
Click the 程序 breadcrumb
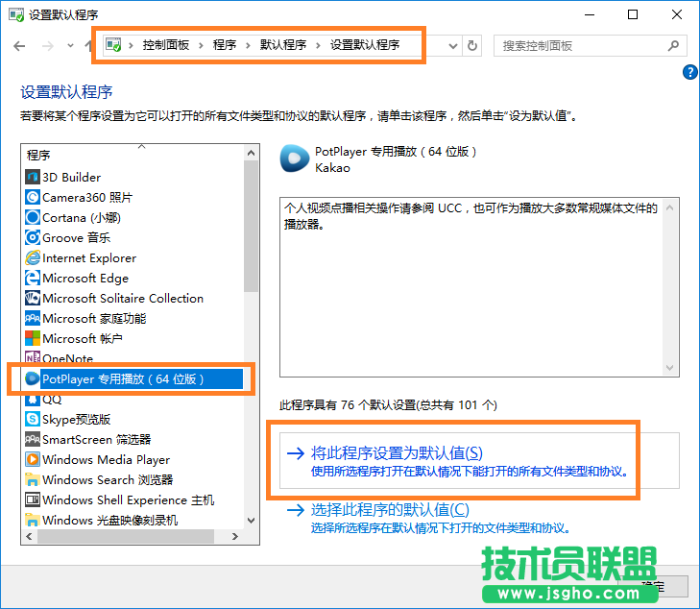coord(225,45)
